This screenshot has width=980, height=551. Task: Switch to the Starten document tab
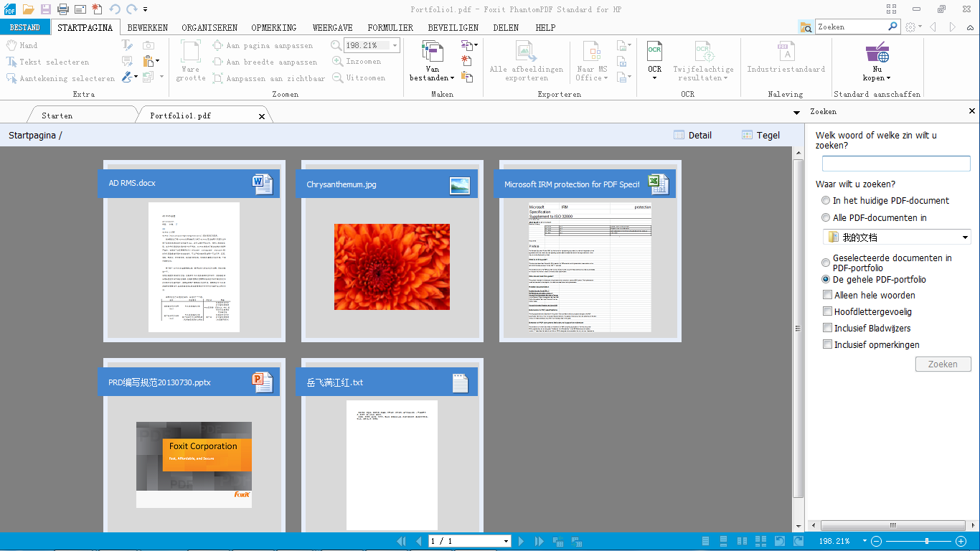[x=57, y=116]
